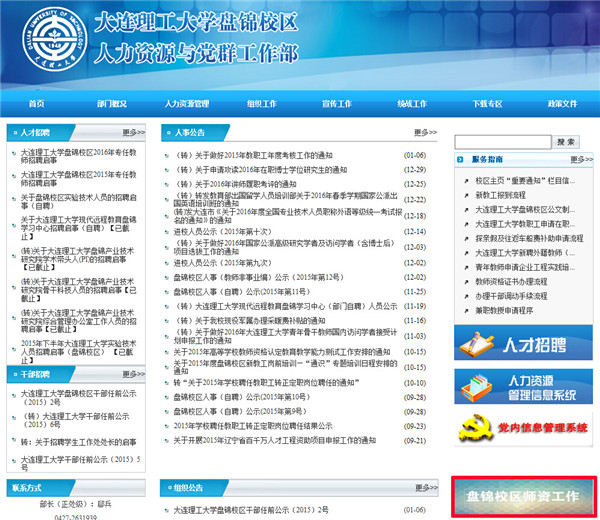The height and width of the screenshot is (520, 600).
Task: Select 下载专区 in the navigation bar
Action: [x=487, y=103]
